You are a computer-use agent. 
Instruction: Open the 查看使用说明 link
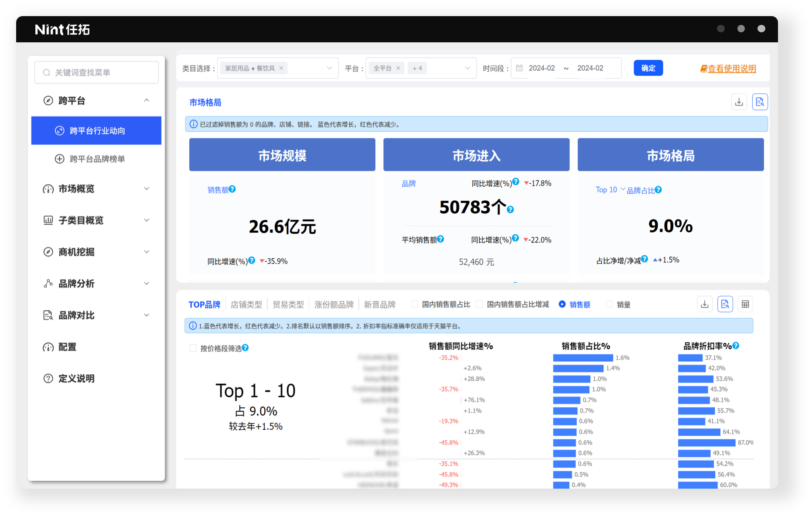728,68
